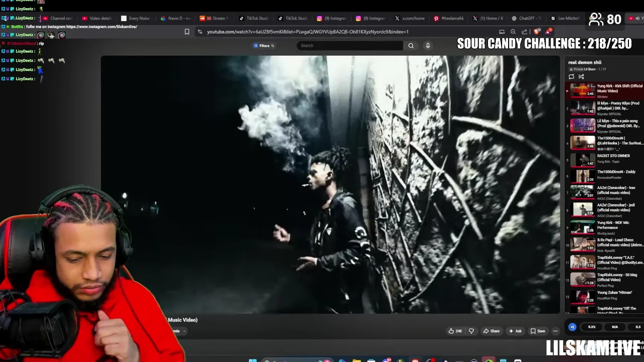Switch to the x.com/home tab
The height and width of the screenshot is (362, 644).
pos(410,19)
